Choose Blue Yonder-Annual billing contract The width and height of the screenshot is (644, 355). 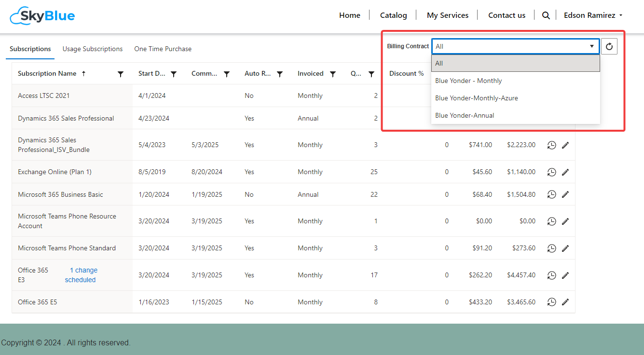pyautogui.click(x=465, y=116)
